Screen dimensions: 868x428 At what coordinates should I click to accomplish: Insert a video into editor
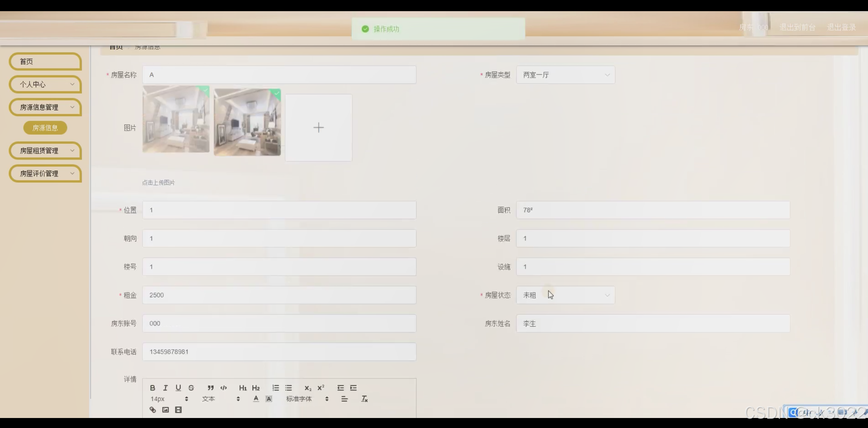[x=178, y=410]
